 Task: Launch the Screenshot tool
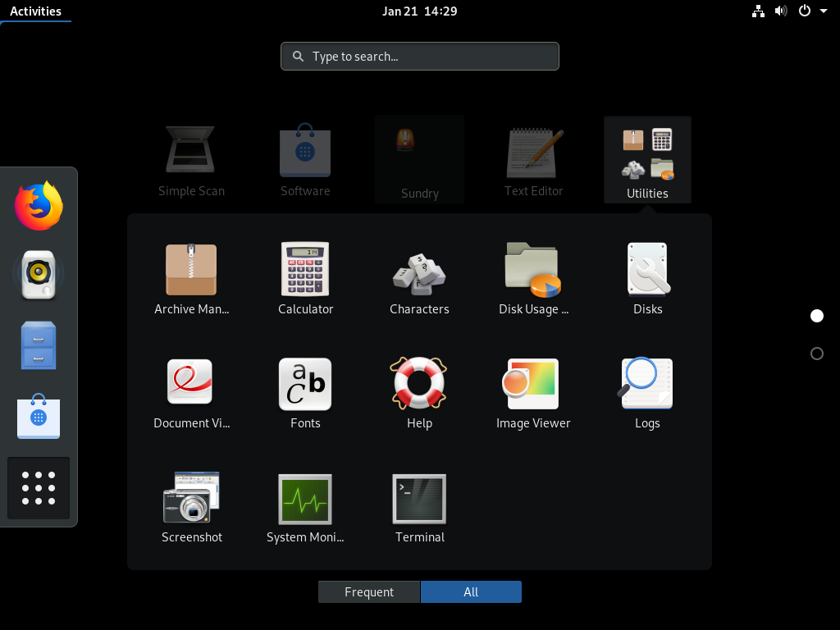(191, 507)
